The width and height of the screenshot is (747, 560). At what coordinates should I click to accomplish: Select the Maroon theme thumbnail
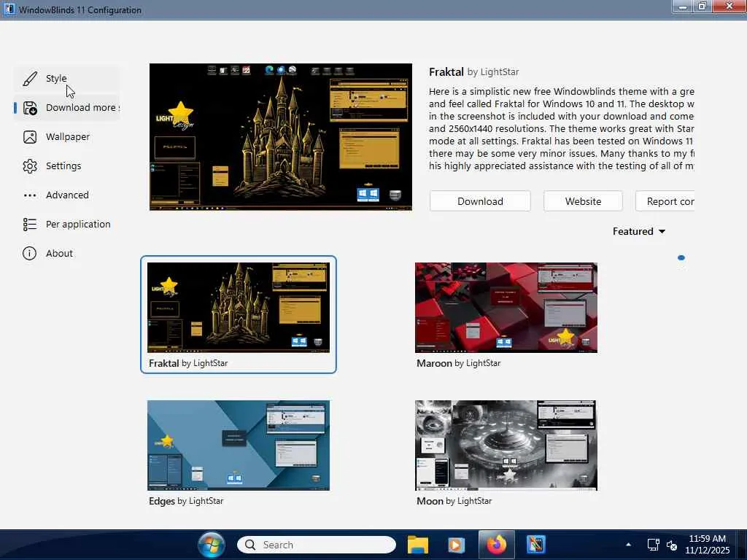click(506, 307)
